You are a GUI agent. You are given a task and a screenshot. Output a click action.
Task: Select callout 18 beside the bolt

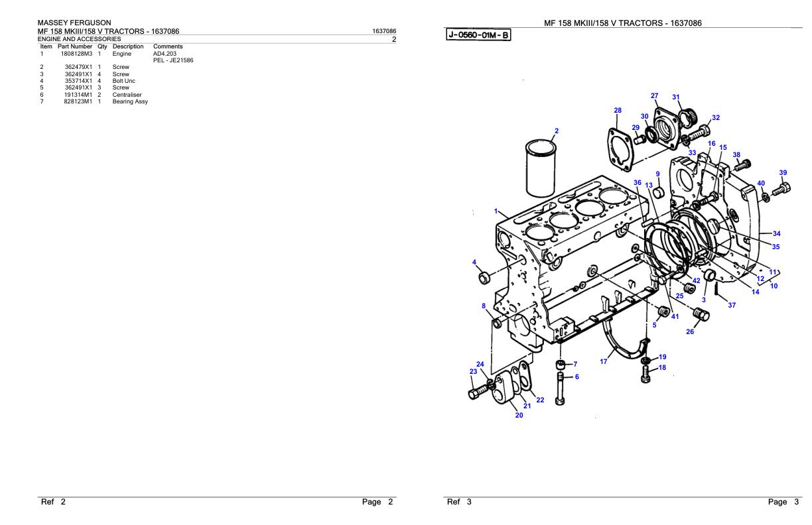pyautogui.click(x=662, y=368)
